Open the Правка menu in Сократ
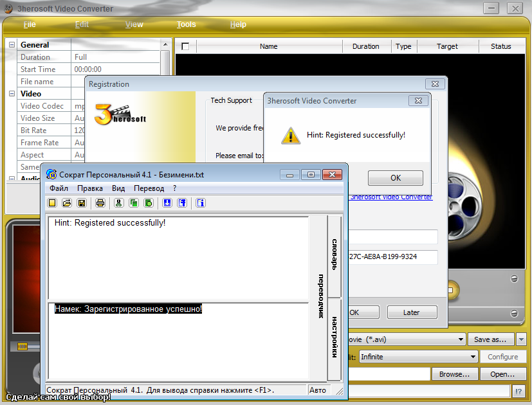Image resolution: width=532 pixels, height=405 pixels. (90, 188)
